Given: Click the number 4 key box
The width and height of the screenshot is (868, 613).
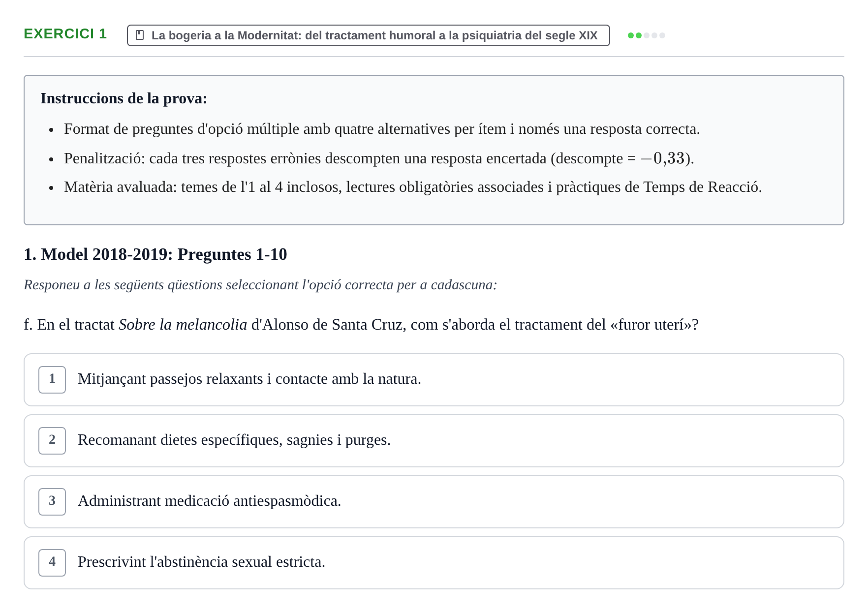Looking at the screenshot, I should tap(52, 563).
